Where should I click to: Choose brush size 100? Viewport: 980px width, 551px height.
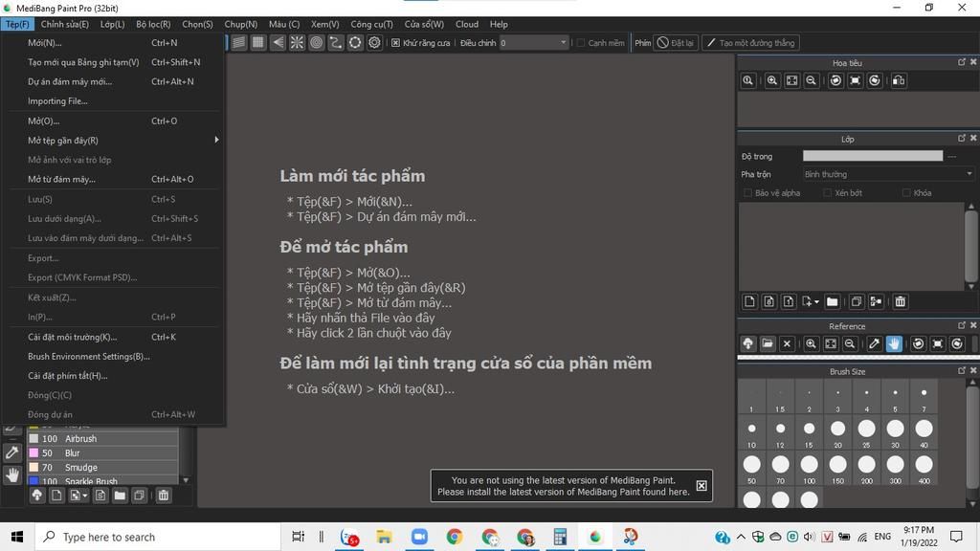[810, 469]
